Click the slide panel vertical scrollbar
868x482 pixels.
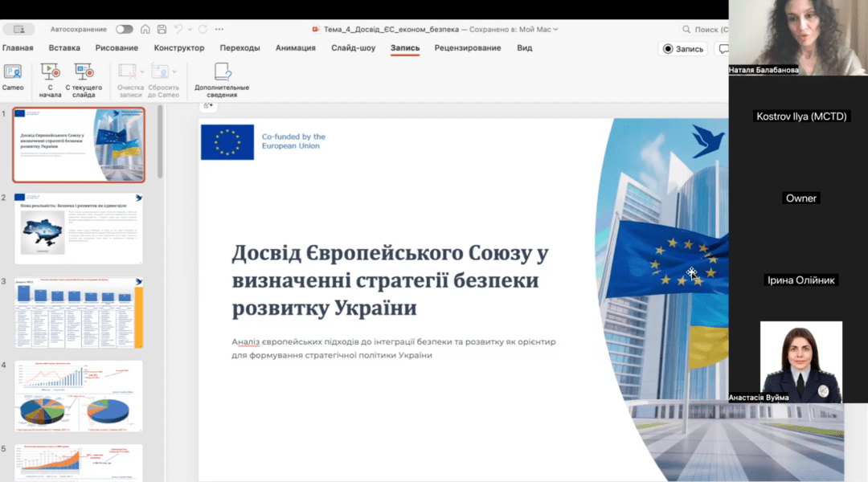(x=160, y=141)
